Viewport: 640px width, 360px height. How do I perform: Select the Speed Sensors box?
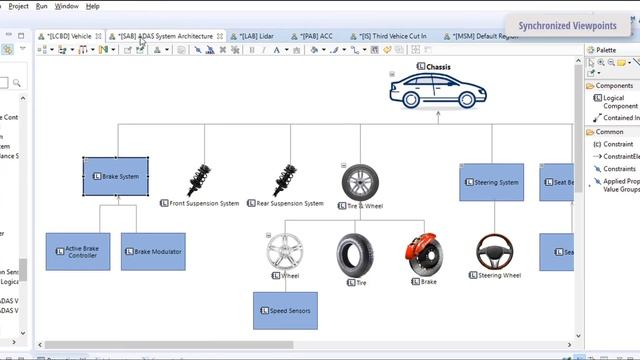(285, 311)
